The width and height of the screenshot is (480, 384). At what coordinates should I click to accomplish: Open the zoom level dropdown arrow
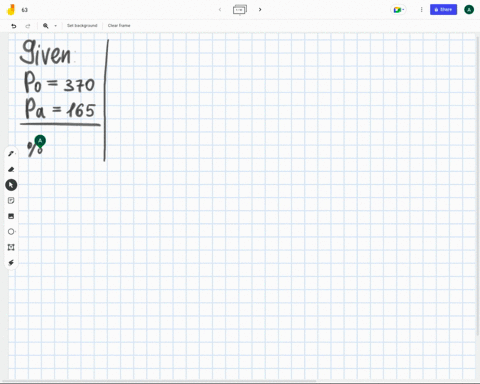point(55,26)
